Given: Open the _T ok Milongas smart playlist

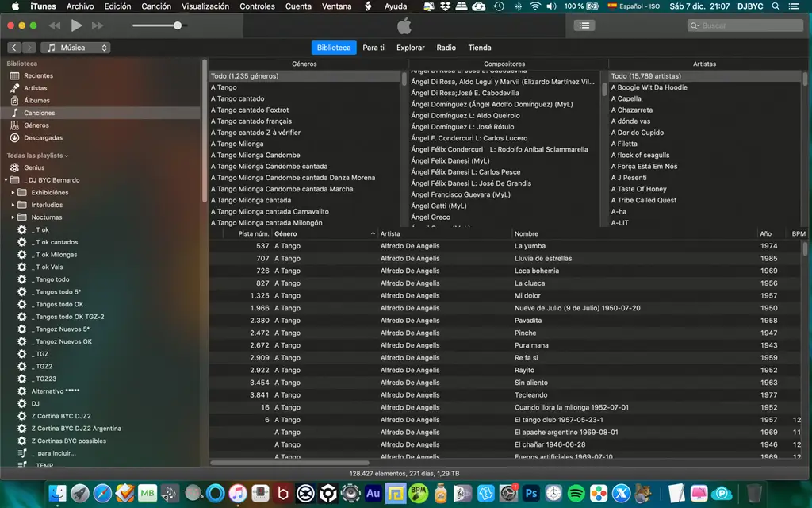Looking at the screenshot, I should pos(54,255).
